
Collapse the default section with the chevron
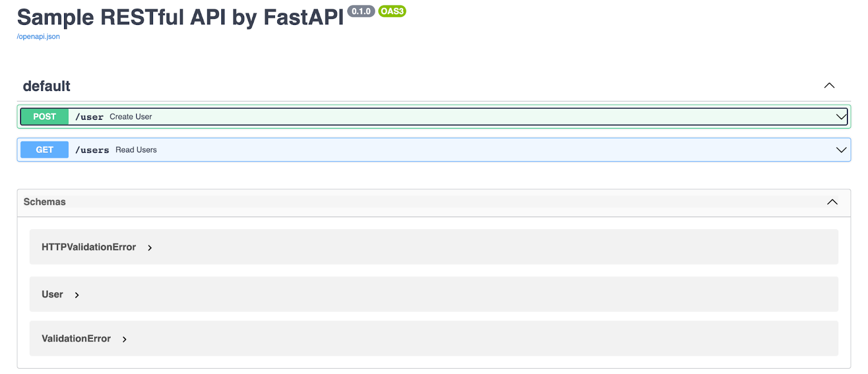(x=829, y=86)
